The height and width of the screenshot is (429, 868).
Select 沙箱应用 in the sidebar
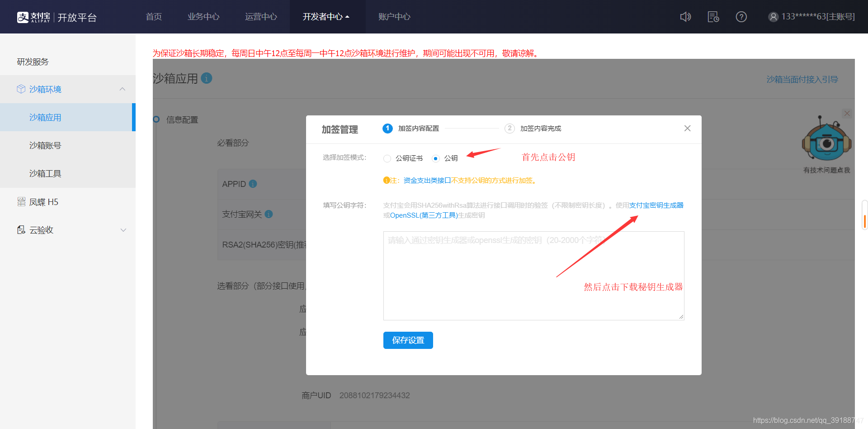pyautogui.click(x=68, y=117)
